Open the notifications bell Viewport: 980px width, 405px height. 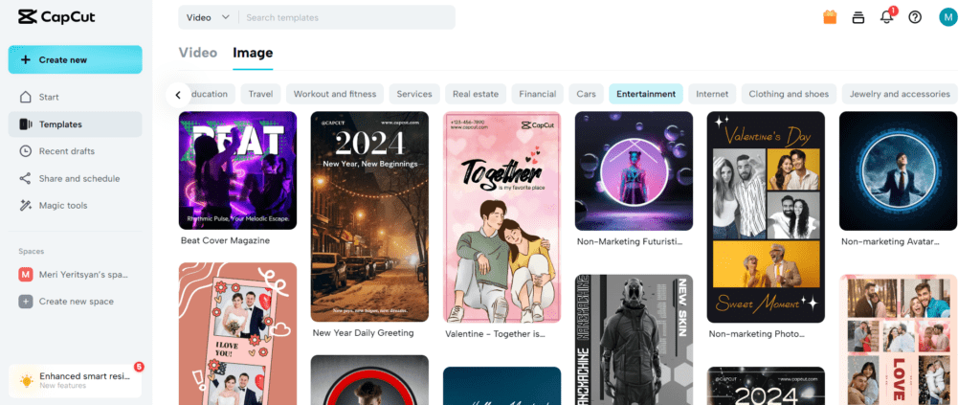pos(886,17)
